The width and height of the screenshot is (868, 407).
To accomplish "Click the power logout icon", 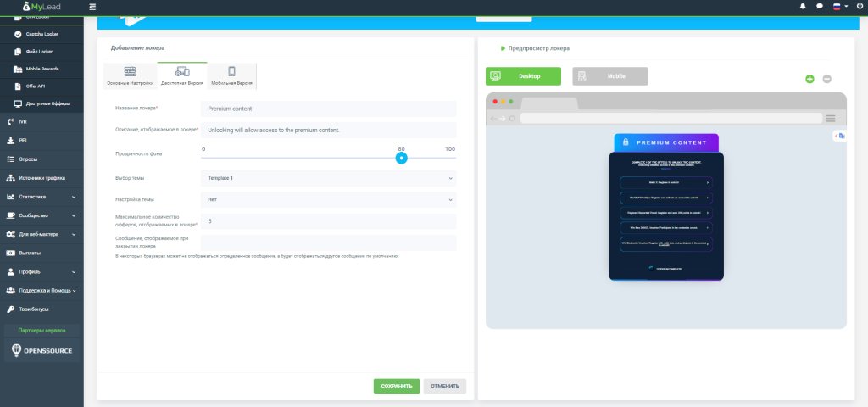I will pos(860,7).
